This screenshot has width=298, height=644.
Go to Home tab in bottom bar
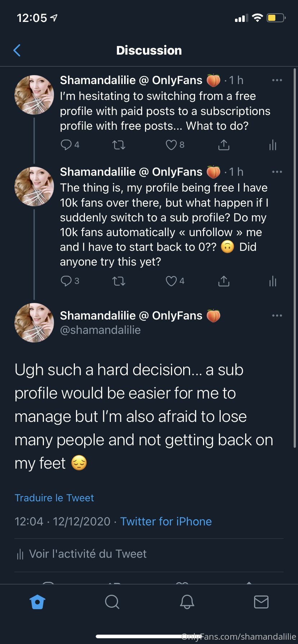[x=37, y=602]
